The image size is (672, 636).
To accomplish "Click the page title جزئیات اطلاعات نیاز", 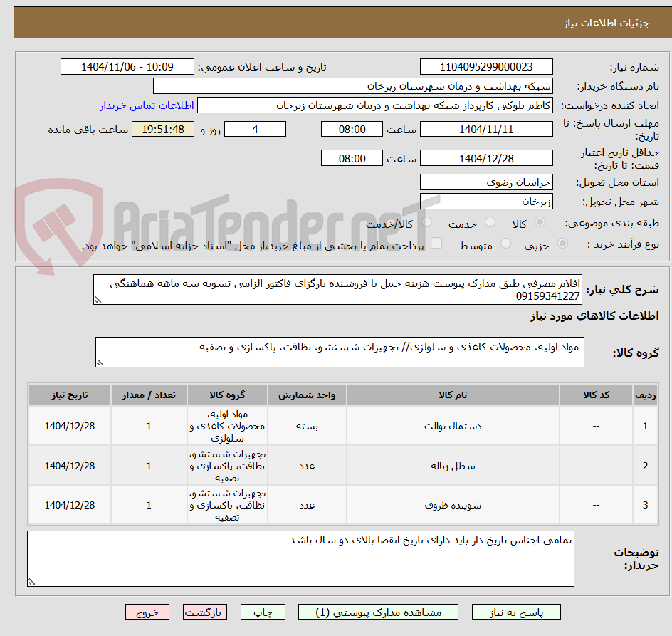I will coord(607,23).
